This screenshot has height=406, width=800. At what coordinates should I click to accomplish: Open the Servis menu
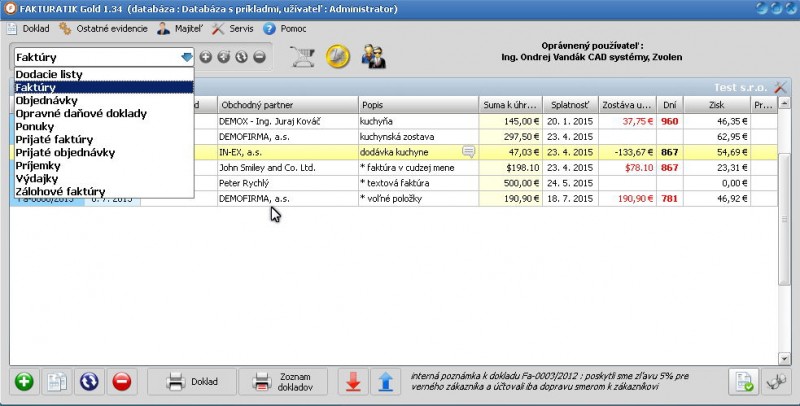point(233,29)
